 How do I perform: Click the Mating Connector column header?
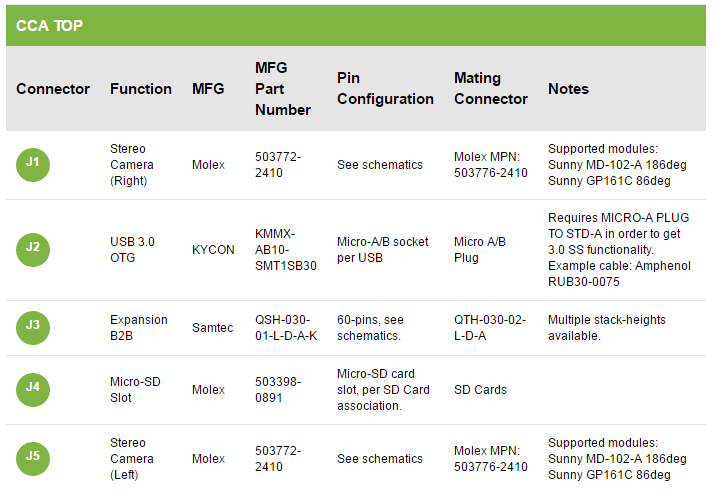pos(490,89)
